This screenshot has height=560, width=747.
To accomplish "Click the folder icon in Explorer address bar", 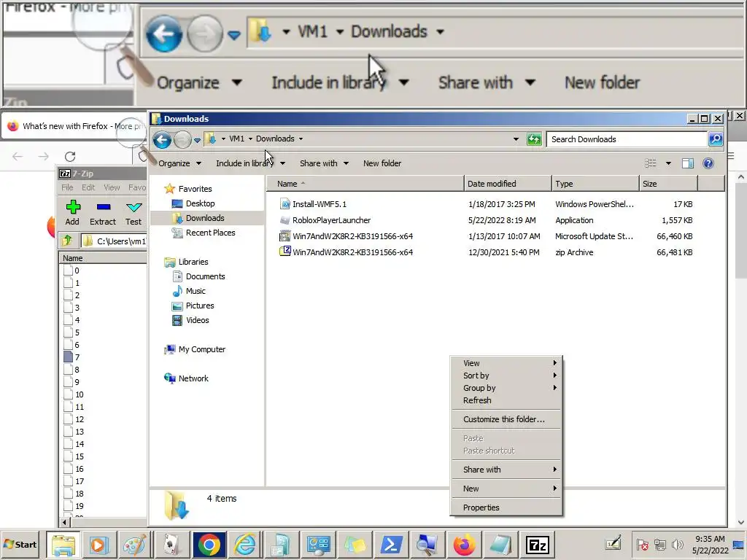I will (211, 139).
